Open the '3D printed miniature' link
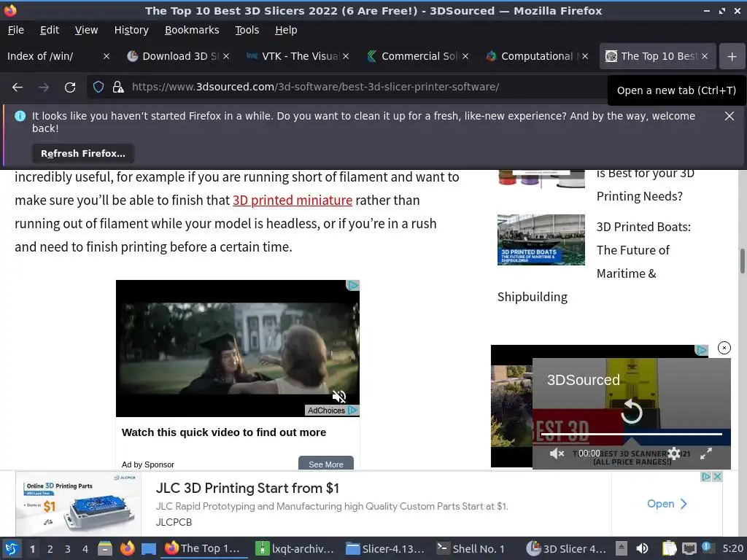The image size is (747, 560). tap(293, 200)
